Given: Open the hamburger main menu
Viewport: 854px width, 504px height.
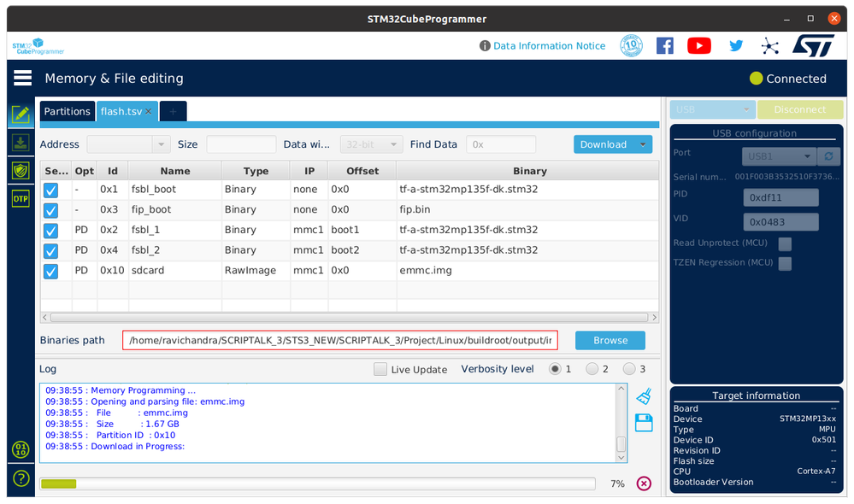Looking at the screenshot, I should (22, 78).
